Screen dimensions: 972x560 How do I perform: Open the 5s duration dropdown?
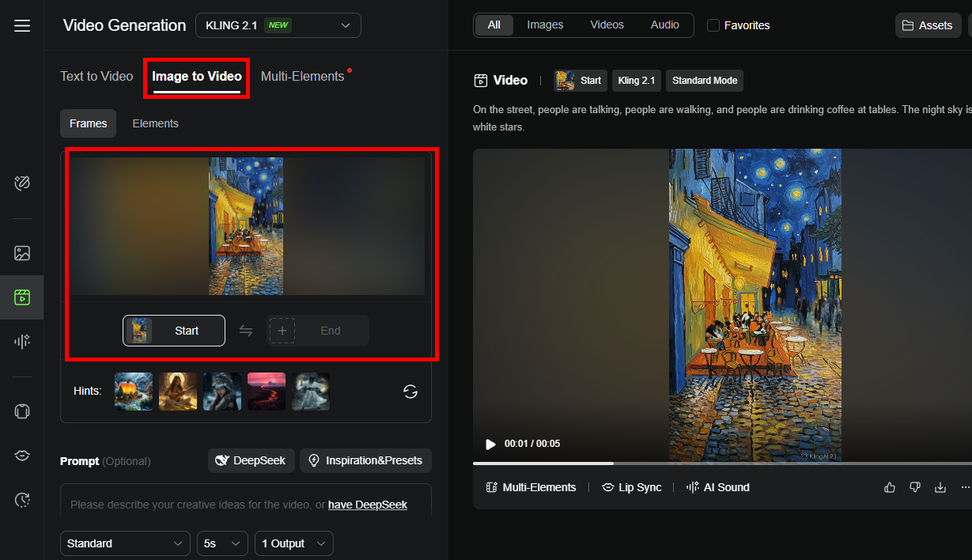coord(222,543)
